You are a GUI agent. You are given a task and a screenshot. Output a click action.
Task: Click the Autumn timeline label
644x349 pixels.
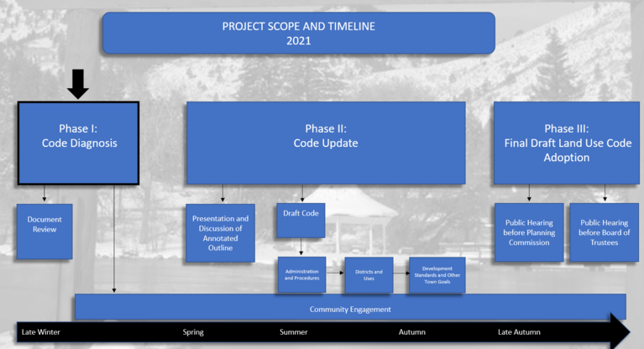click(412, 331)
